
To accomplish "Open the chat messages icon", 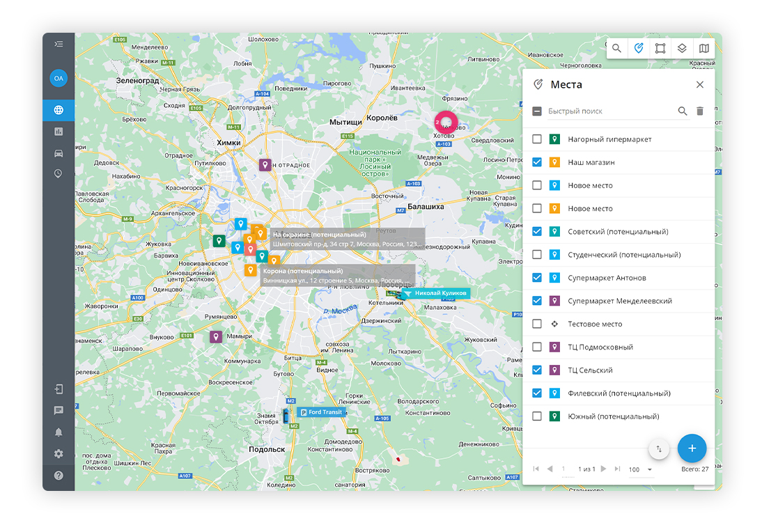I will pyautogui.click(x=59, y=411).
